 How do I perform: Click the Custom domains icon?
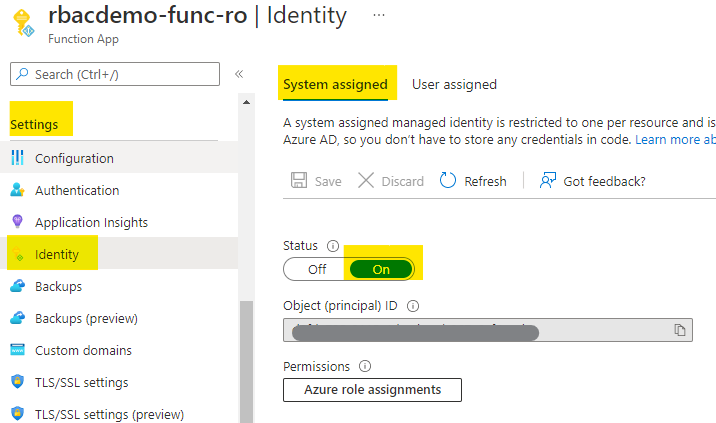17,350
